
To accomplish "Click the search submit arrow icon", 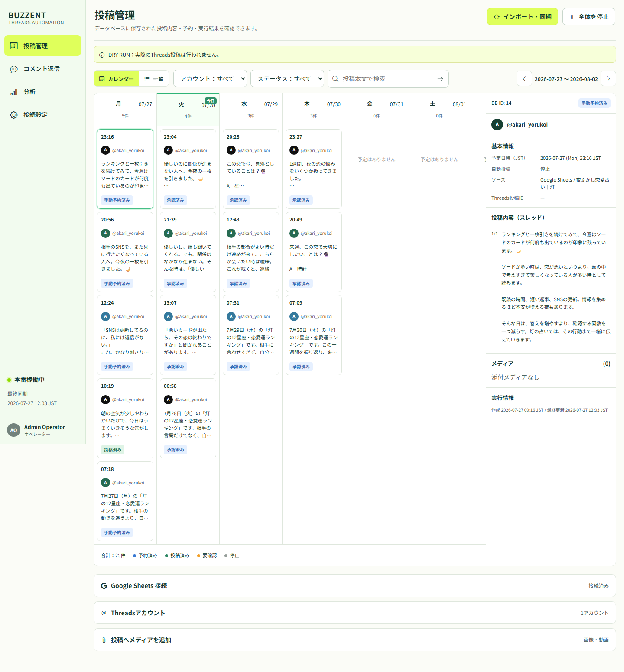I will click(440, 79).
